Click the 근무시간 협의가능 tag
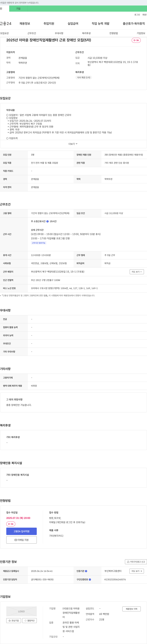Image resolution: width=147 pixels, height=644 pixels. (38, 243)
